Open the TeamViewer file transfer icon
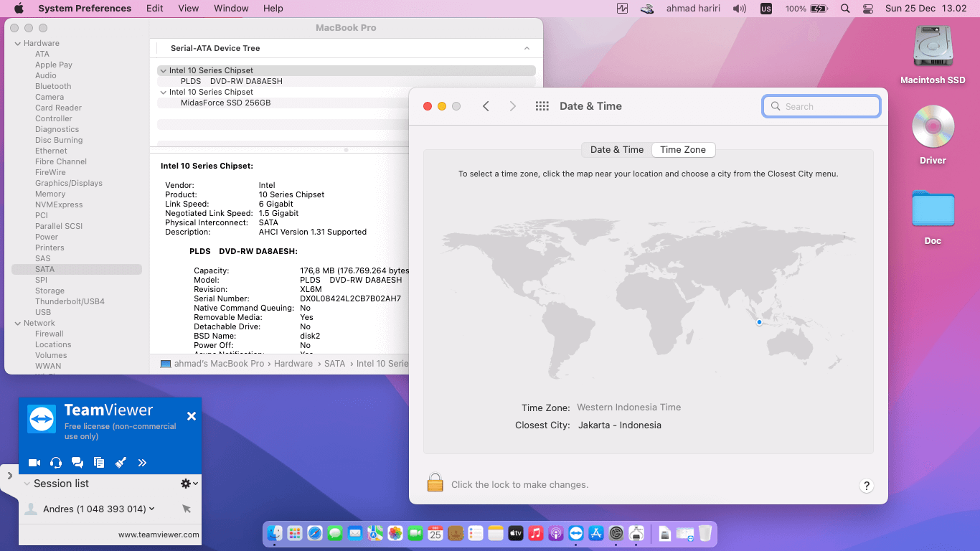The image size is (980, 551). (x=99, y=463)
